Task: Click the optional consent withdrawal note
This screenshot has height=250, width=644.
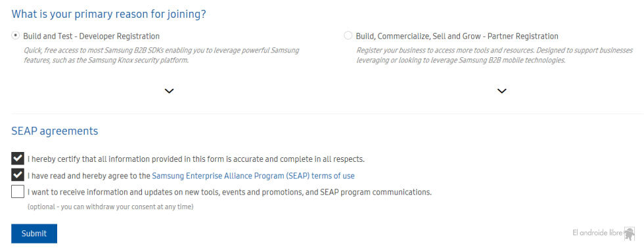Action: (110, 207)
